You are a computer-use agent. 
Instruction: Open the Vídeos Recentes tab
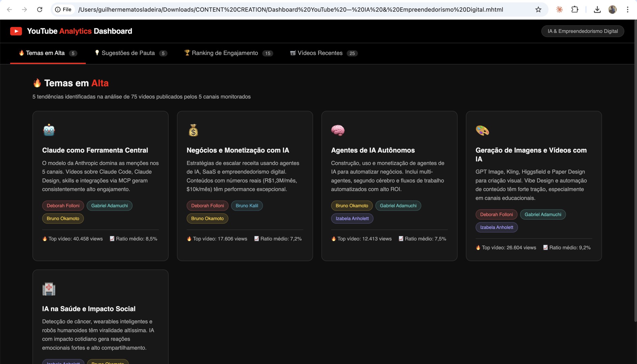(x=324, y=53)
